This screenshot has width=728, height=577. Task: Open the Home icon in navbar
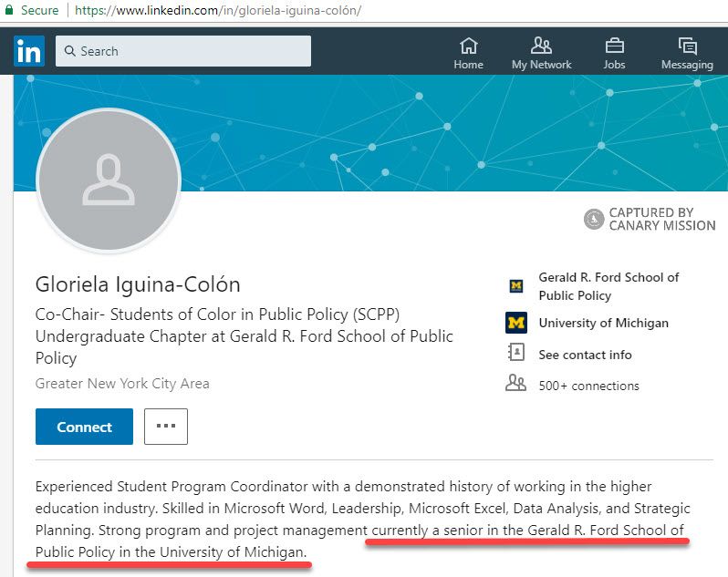pyautogui.click(x=468, y=46)
